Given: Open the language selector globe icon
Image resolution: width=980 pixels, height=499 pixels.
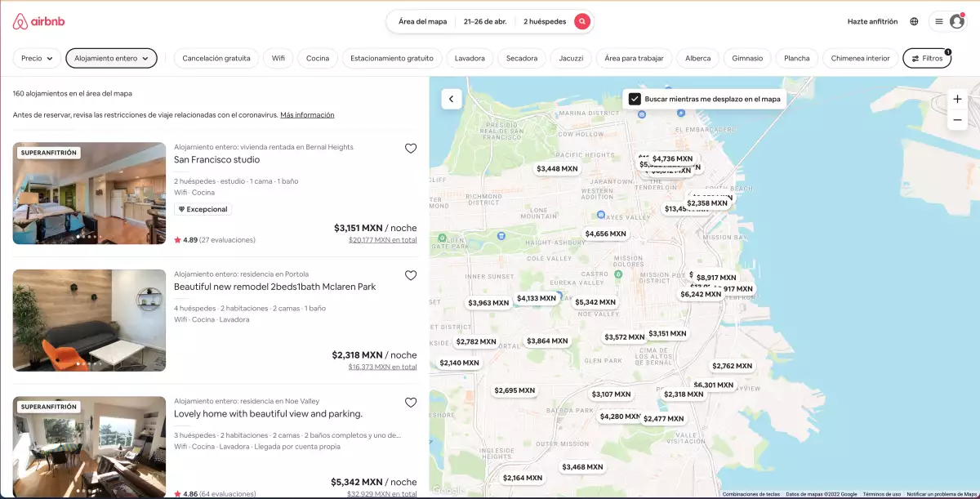Looking at the screenshot, I should point(913,21).
